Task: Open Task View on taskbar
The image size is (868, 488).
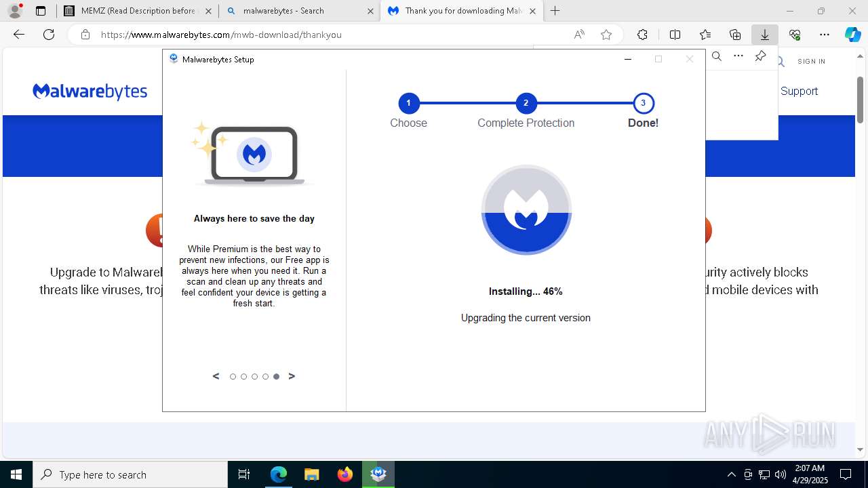Action: pos(244,474)
